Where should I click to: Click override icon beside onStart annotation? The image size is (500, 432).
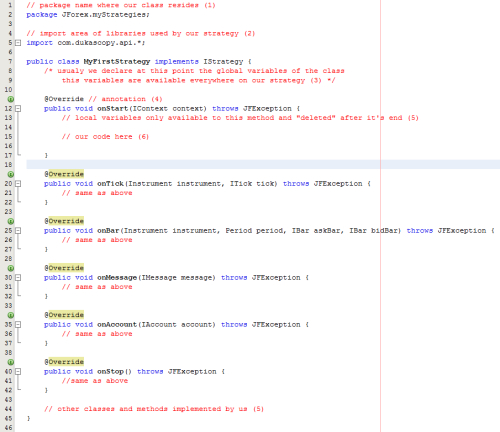coord(11,99)
